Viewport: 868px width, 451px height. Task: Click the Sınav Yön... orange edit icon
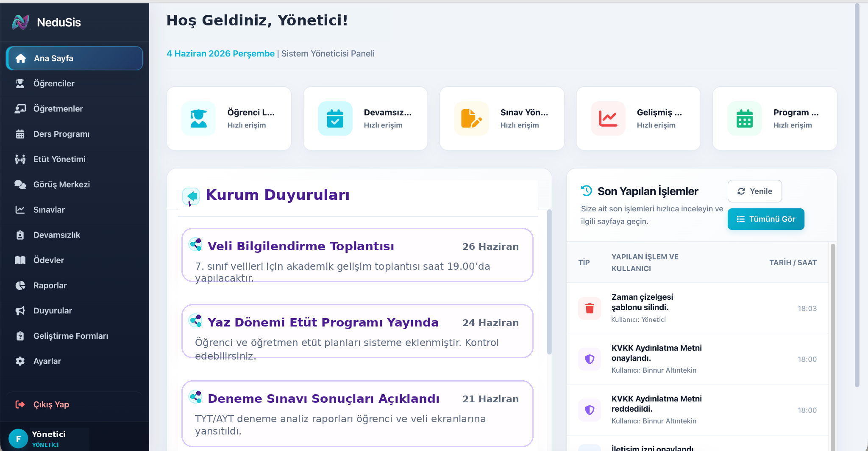[x=471, y=119]
